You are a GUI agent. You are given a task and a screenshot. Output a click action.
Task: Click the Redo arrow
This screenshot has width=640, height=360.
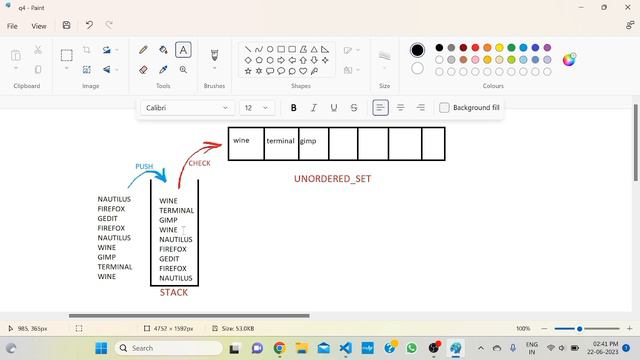(109, 25)
